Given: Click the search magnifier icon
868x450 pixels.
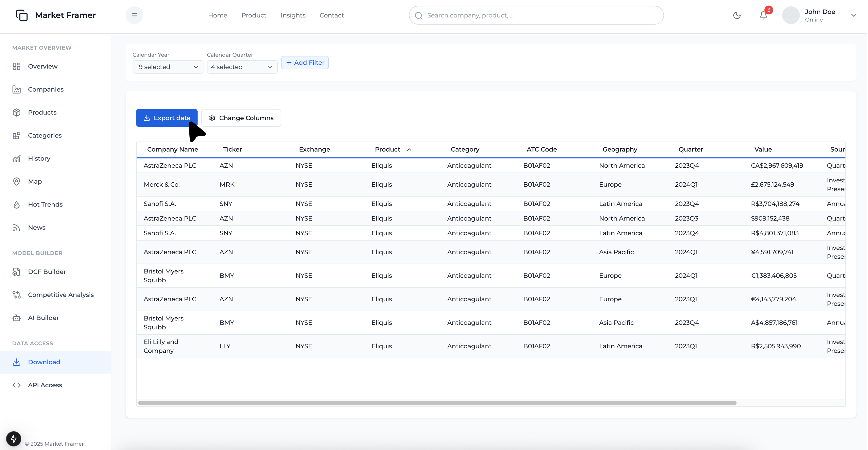Looking at the screenshot, I should point(419,15).
